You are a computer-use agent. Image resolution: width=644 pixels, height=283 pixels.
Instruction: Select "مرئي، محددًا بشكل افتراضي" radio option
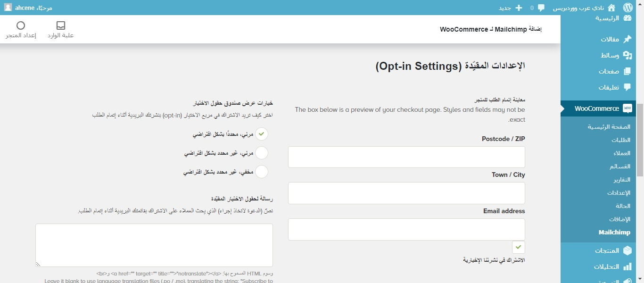pyautogui.click(x=261, y=134)
